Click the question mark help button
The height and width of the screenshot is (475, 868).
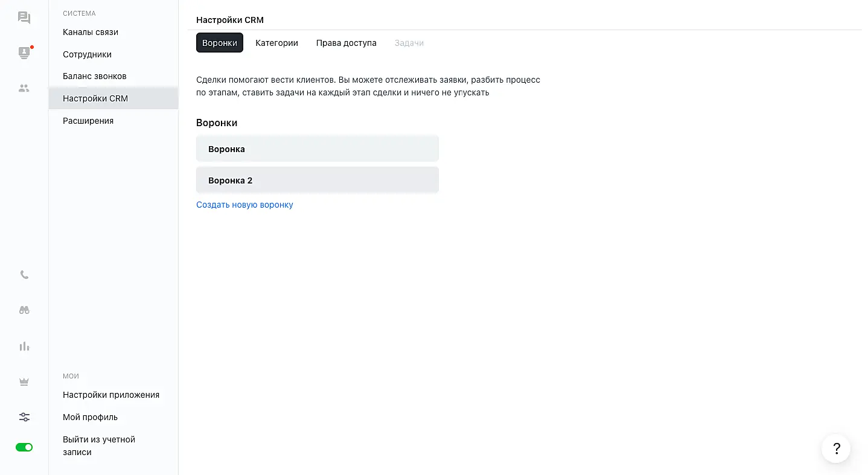[836, 448]
